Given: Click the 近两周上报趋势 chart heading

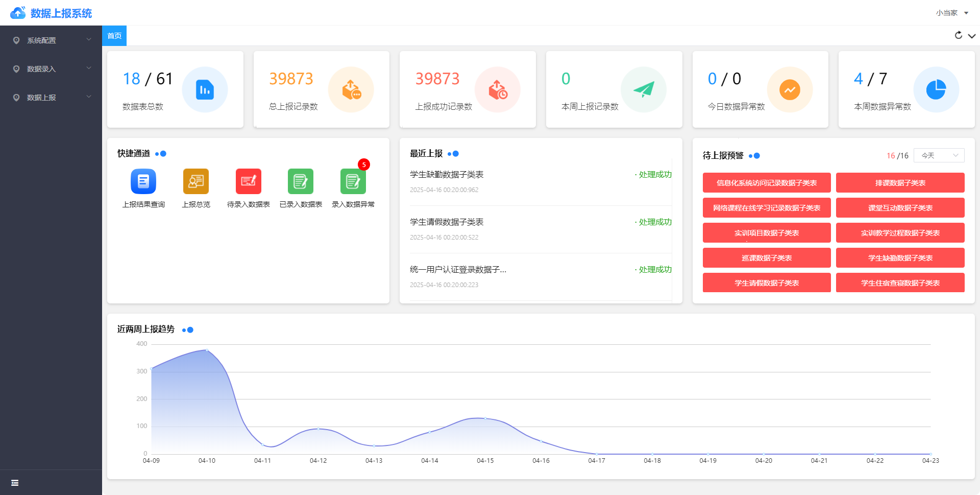Looking at the screenshot, I should tap(146, 329).
